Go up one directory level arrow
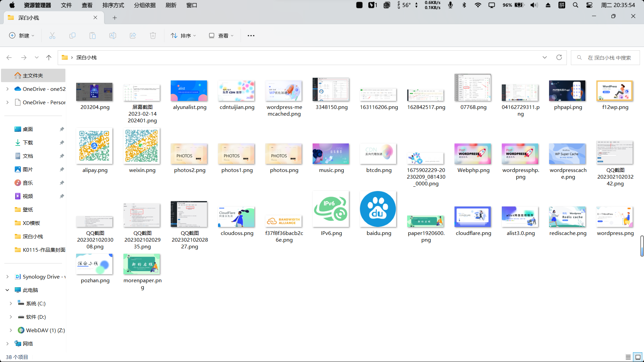 [49, 58]
